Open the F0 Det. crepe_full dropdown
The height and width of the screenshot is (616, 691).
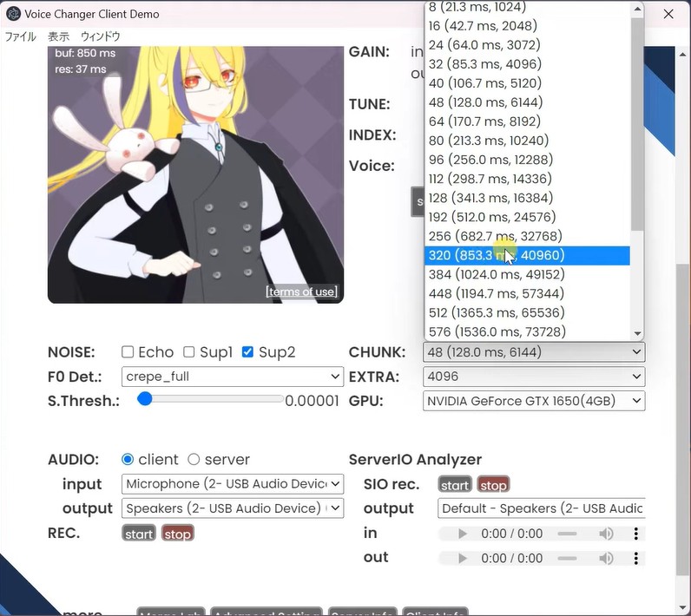pyautogui.click(x=232, y=377)
